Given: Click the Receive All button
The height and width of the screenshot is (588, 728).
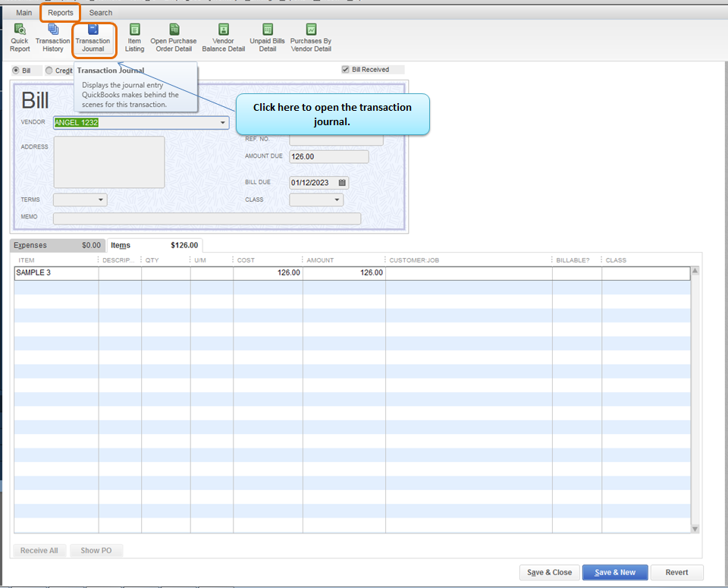Looking at the screenshot, I should 39,550.
